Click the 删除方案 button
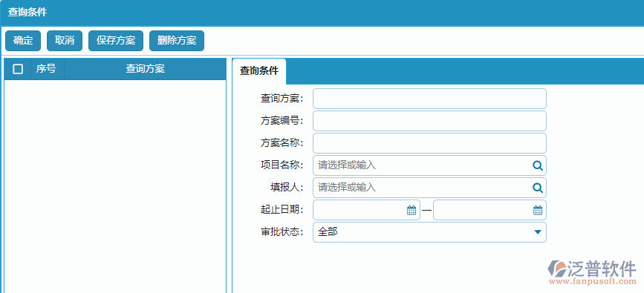 (x=177, y=41)
